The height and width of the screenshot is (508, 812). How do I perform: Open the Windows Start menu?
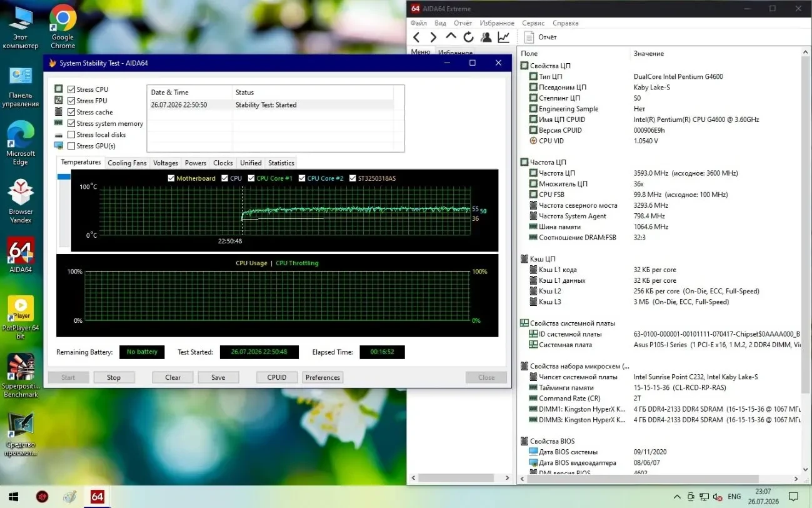[14, 497]
